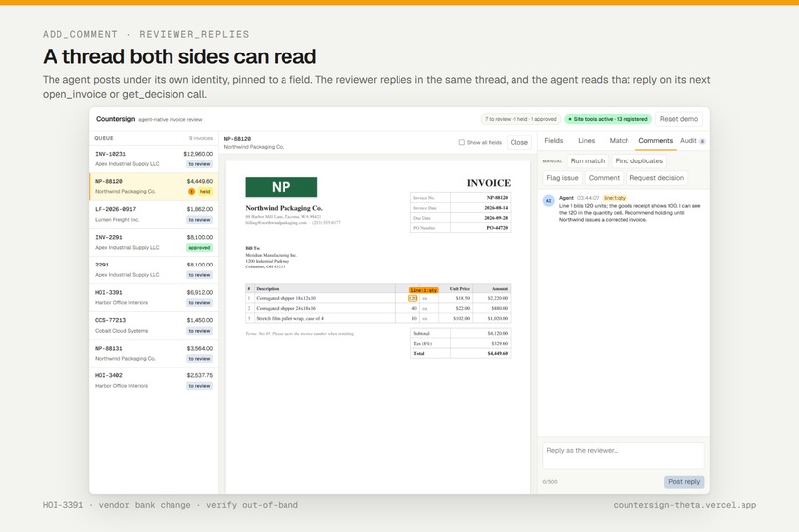The image size is (799, 532).
Task: Click the Run match button
Action: [x=588, y=160]
